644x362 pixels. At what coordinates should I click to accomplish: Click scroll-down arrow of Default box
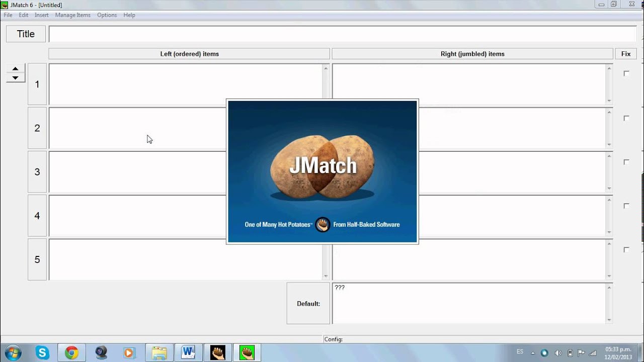[x=609, y=320]
